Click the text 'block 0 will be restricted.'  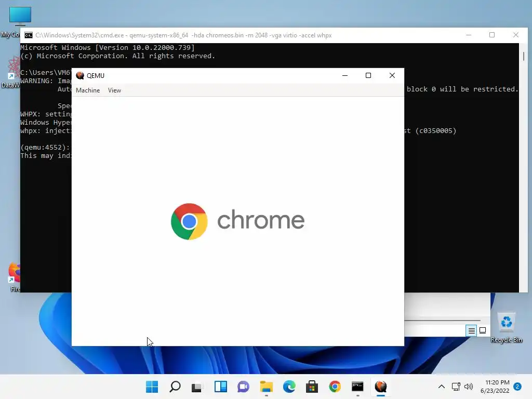[x=462, y=89]
